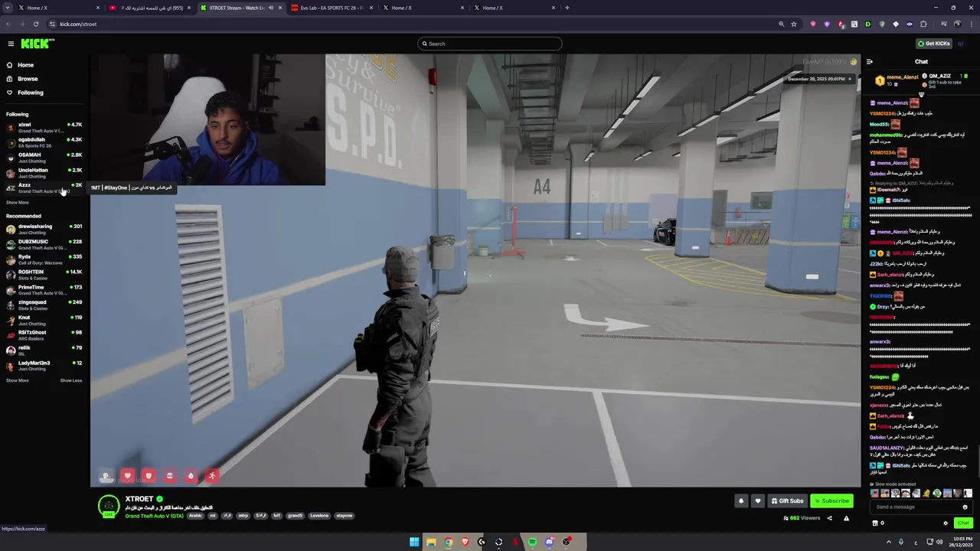
Task: Open the browser profile avatar
Action: point(957,24)
